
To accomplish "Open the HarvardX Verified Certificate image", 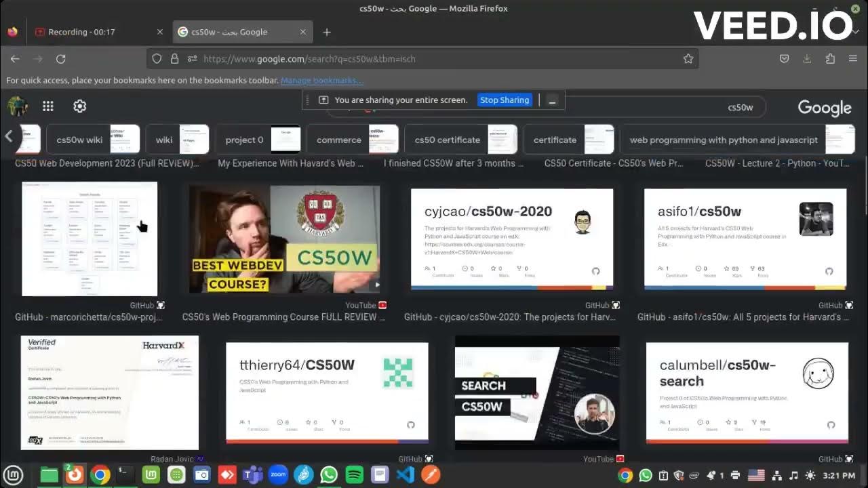I will 110,392.
